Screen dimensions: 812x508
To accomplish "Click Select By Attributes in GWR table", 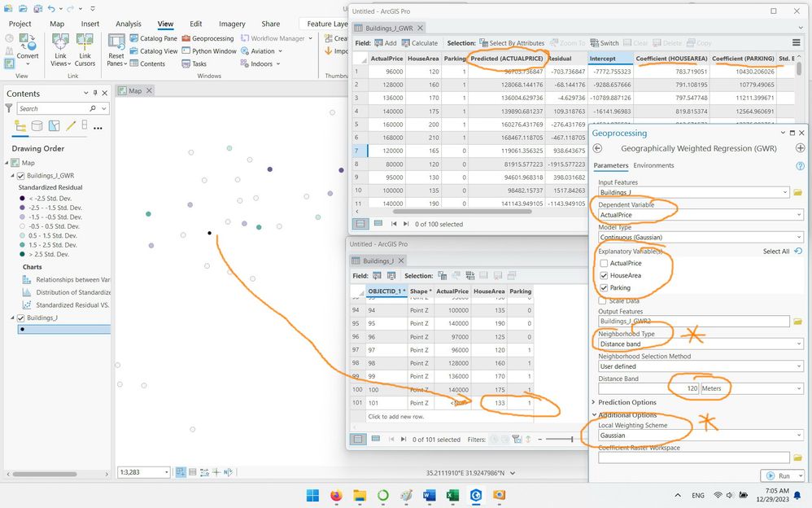I will click(512, 43).
